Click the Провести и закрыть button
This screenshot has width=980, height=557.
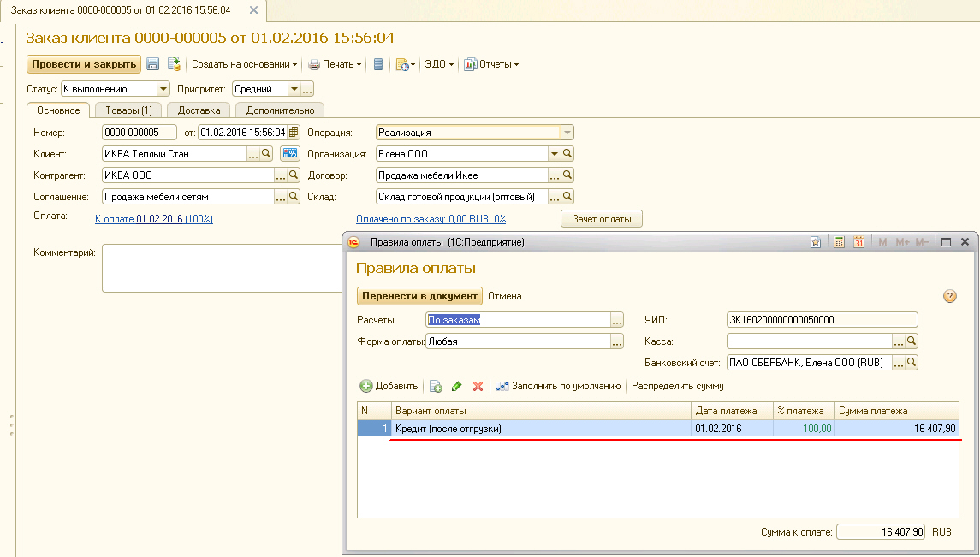tap(84, 64)
